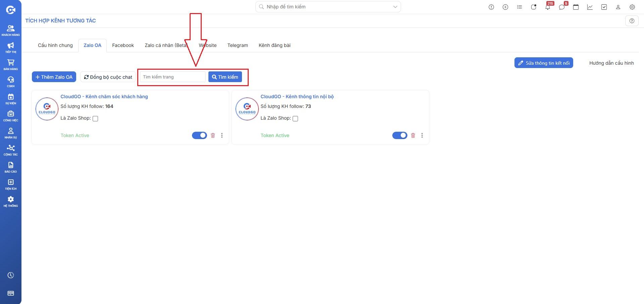This screenshot has width=644, height=304.
Task: Click the book icon at sidebar bottom
Action: [11, 293]
